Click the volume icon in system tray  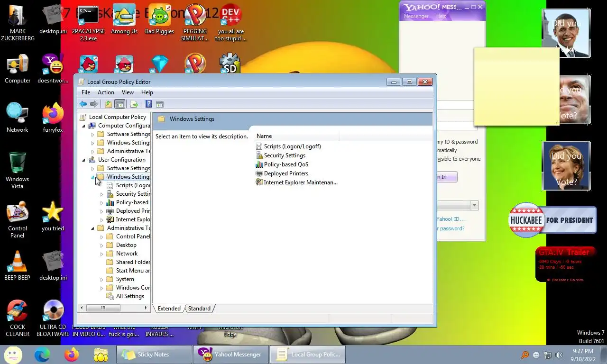tap(559, 355)
